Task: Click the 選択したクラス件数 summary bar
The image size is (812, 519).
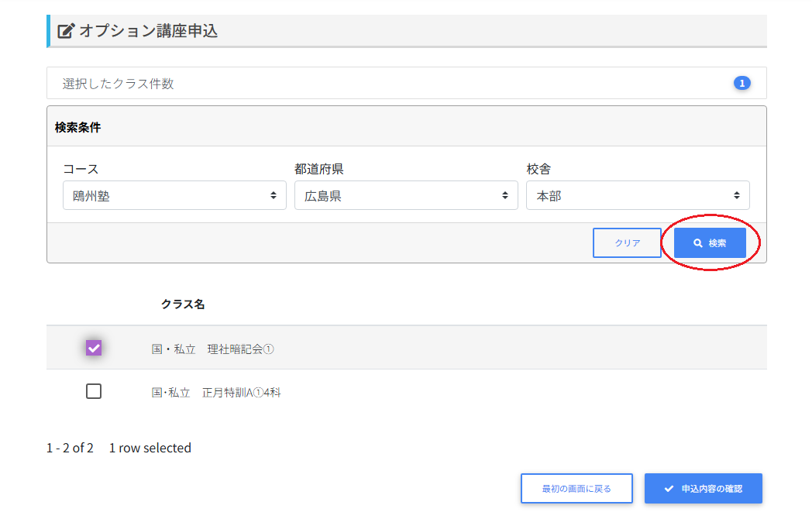Action: (387, 84)
